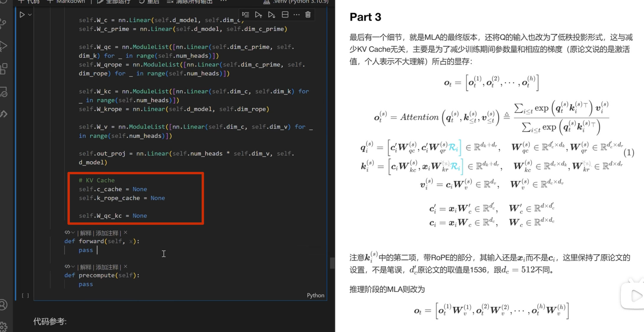Execute cell and below icon
Image resolution: width=644 pixels, height=332 pixels.
click(272, 15)
